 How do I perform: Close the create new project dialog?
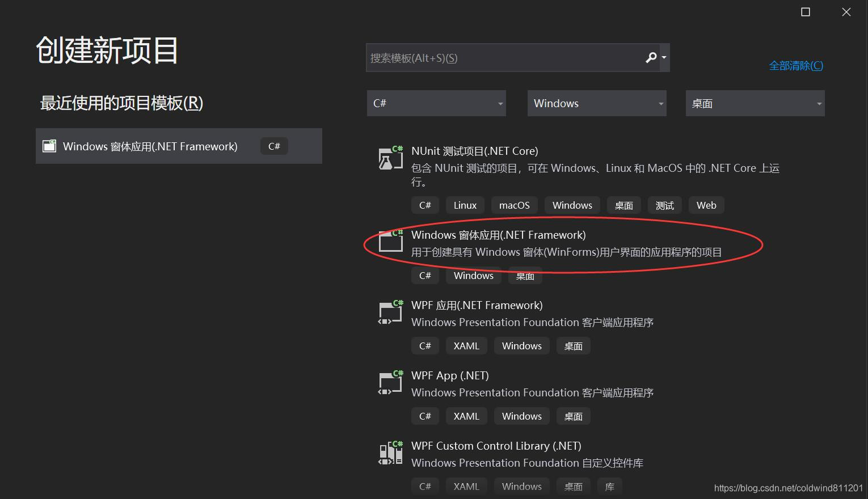pos(846,12)
